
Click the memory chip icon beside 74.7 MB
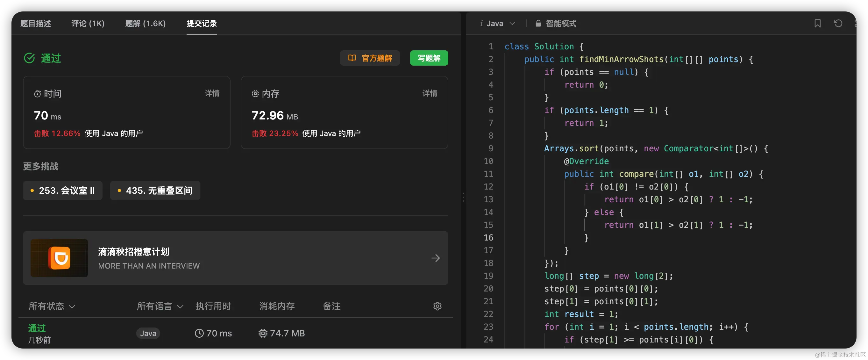(x=262, y=333)
